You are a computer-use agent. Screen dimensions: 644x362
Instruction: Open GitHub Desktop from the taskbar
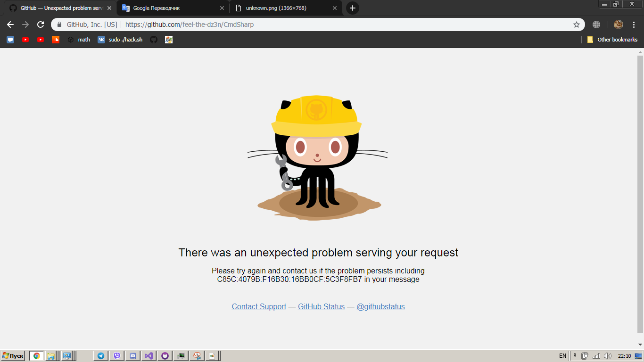[x=165, y=356]
